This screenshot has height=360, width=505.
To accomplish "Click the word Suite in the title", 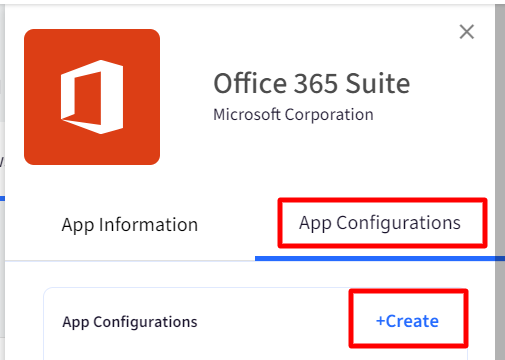I will click(377, 83).
